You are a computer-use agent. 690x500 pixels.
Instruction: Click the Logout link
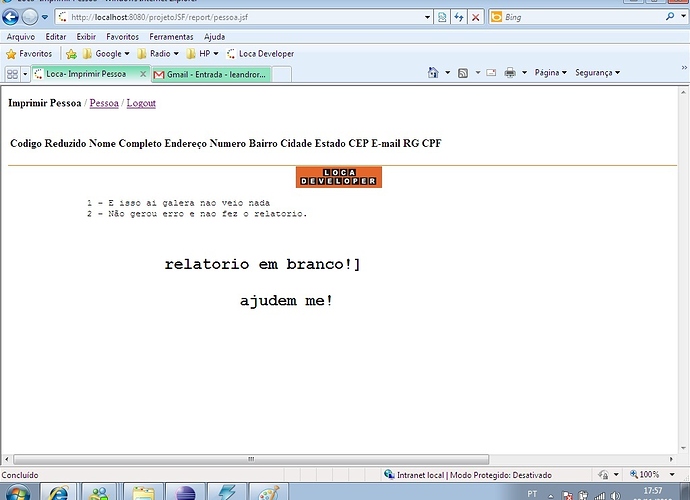click(x=141, y=103)
